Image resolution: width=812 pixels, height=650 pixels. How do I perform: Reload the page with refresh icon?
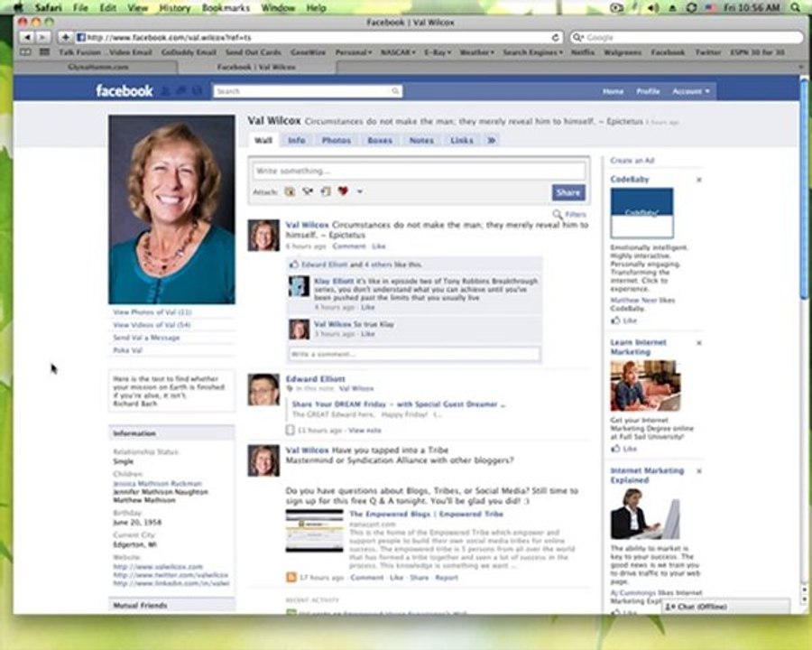pos(555,37)
